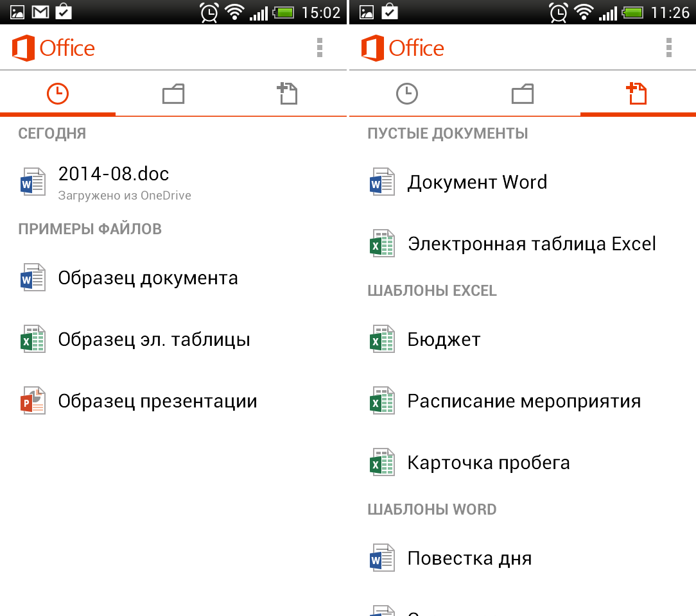Screen dimensions: 696x616
Task: Open the folder tab in left screen
Action: click(x=173, y=94)
